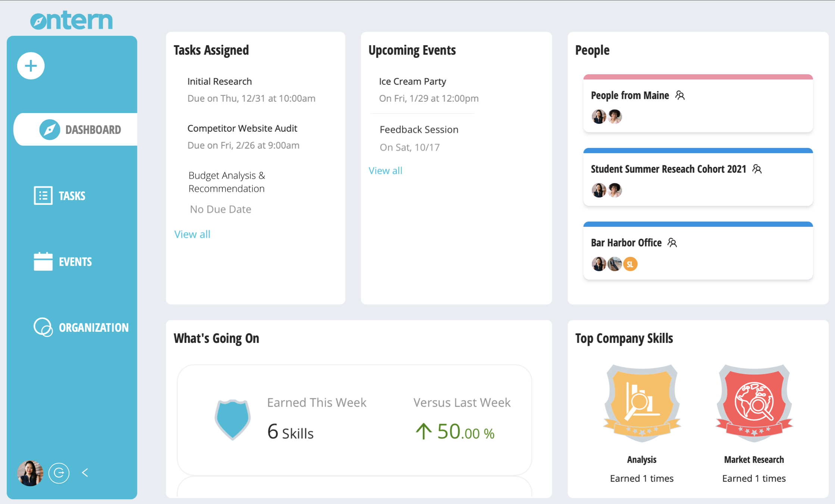Click View all under Upcoming Events
Viewport: 835px width, 504px height.
[x=385, y=170]
